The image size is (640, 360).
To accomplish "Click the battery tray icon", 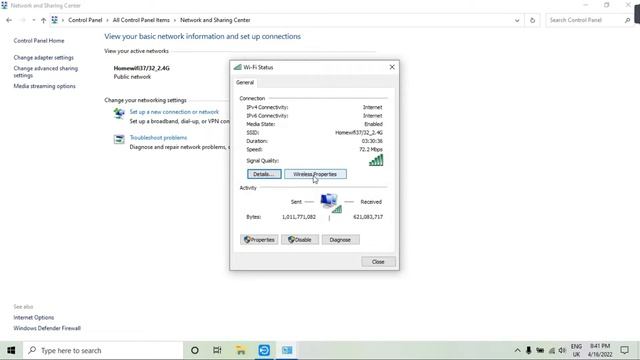I will click(x=540, y=350).
